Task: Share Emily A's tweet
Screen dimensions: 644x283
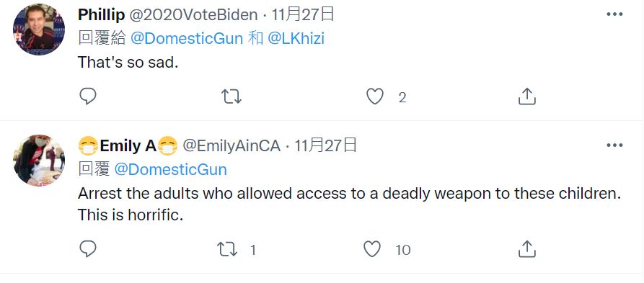Action: pos(527,249)
